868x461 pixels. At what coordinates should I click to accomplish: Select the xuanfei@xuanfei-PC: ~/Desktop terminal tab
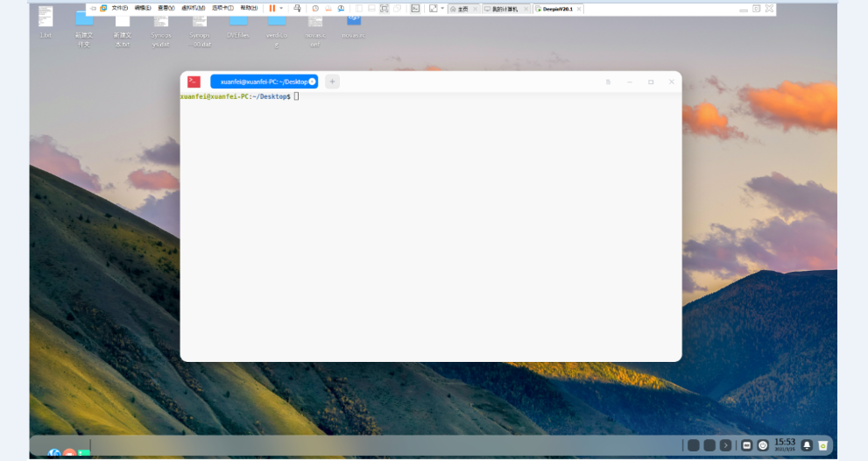[x=264, y=82]
